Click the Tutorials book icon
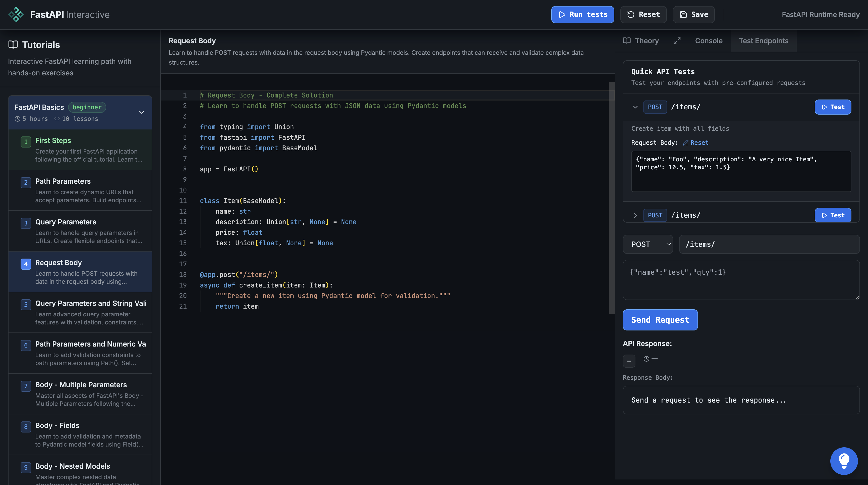This screenshot has width=868, height=485. 13,44
